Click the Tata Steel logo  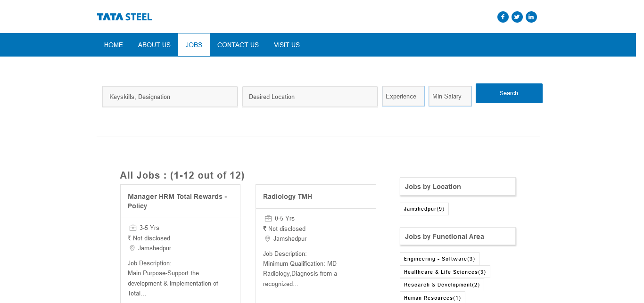click(124, 17)
